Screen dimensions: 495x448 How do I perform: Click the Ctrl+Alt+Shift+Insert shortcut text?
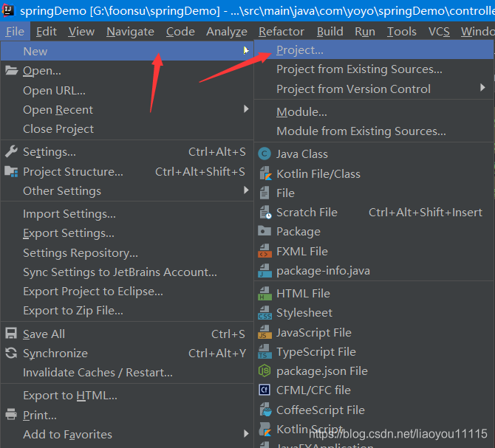426,212
